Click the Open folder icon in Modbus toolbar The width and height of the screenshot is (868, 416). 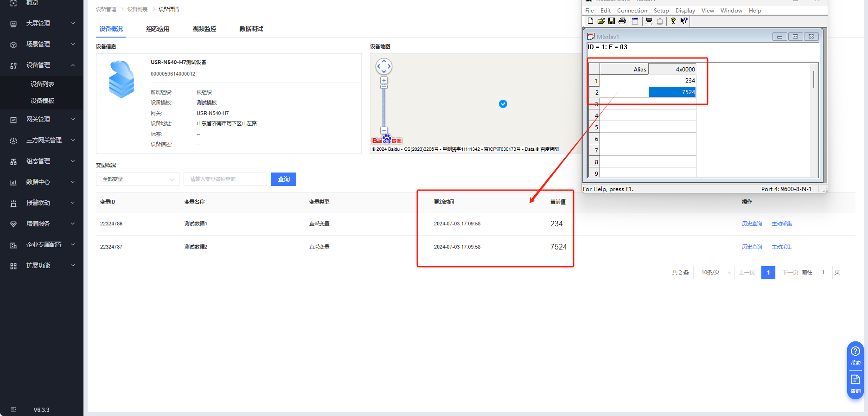(x=601, y=21)
